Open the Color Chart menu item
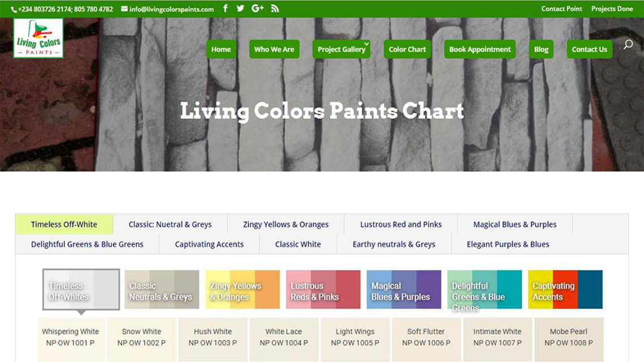Screen dimensions: 644x362 click(x=407, y=49)
